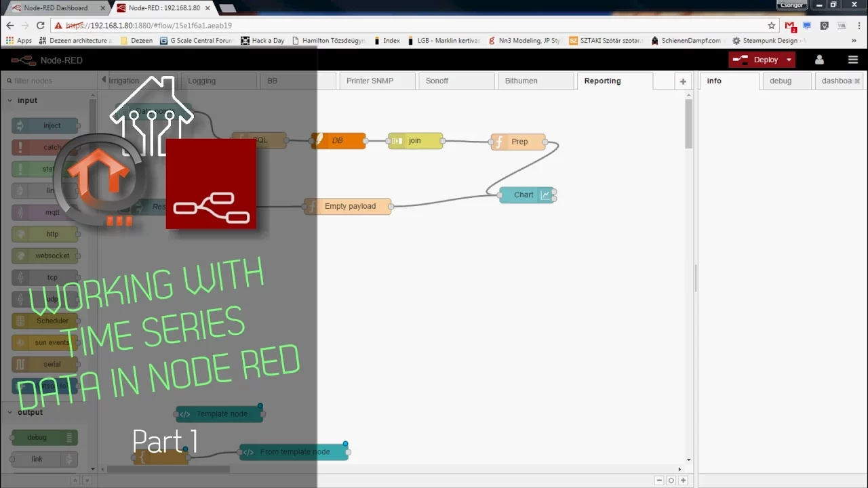Open the debug sidebar tab
Image resolution: width=868 pixels, height=488 pixels.
point(787,81)
